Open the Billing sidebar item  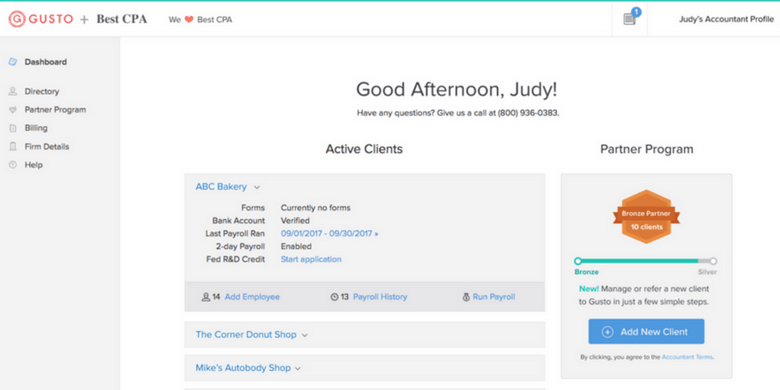(36, 128)
